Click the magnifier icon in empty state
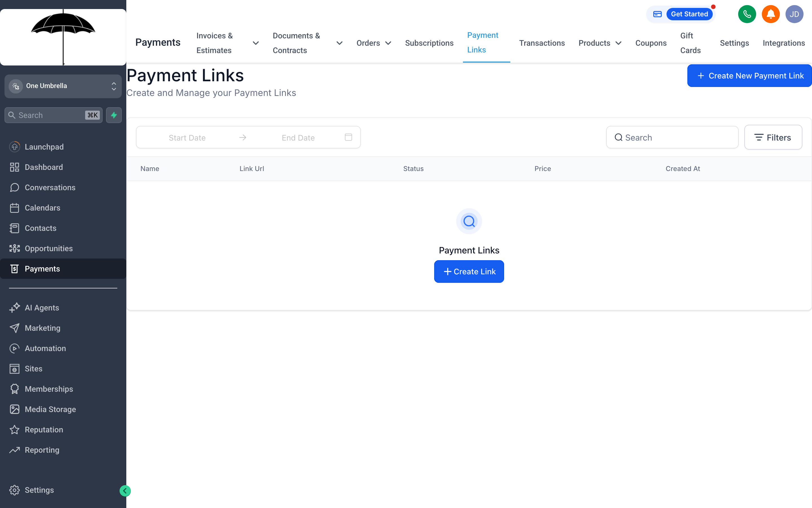The height and width of the screenshot is (508, 812). (x=469, y=222)
